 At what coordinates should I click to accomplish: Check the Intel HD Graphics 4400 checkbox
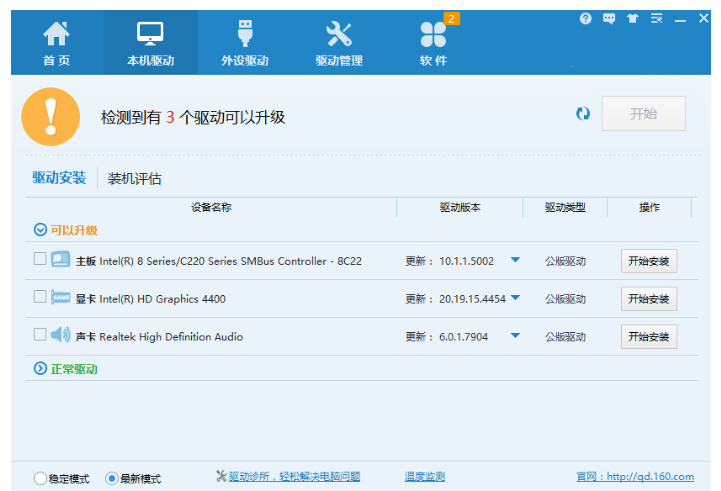point(40,297)
